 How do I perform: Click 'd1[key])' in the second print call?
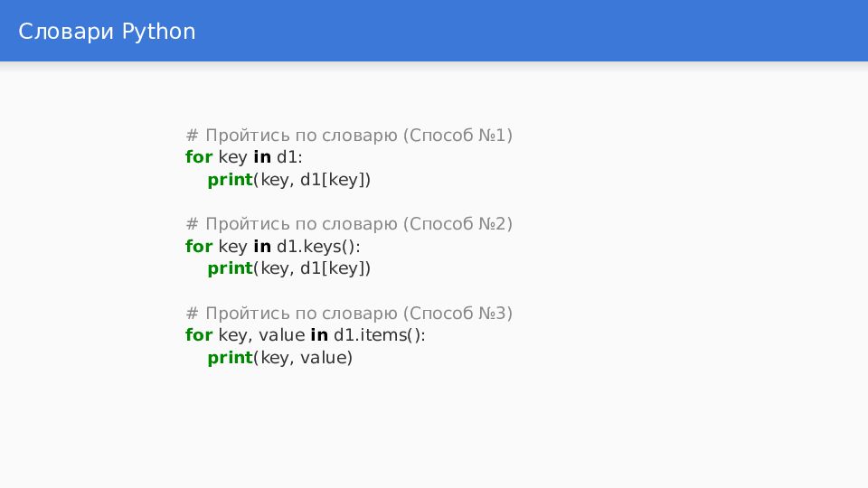pos(335,268)
